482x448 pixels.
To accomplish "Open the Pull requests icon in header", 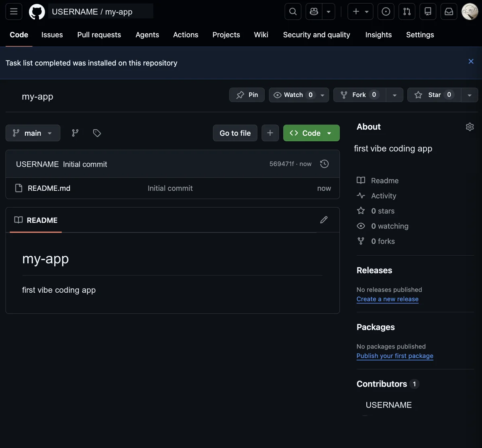I will point(407,12).
